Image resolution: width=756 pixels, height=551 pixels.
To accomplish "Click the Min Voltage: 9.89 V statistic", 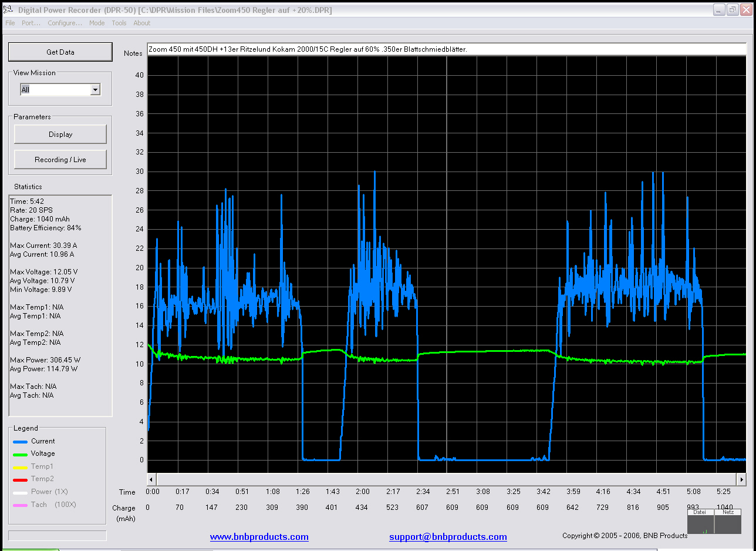I will pyautogui.click(x=41, y=290).
